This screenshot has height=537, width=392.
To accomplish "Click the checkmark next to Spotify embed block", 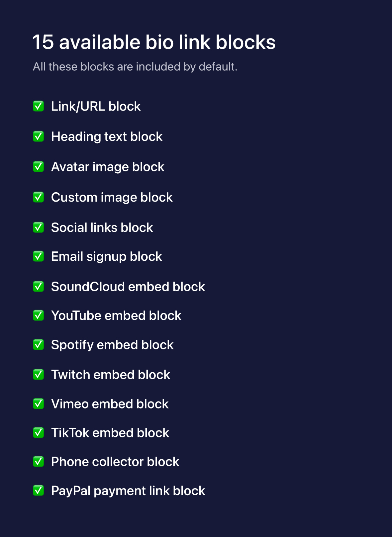I will pyautogui.click(x=39, y=345).
